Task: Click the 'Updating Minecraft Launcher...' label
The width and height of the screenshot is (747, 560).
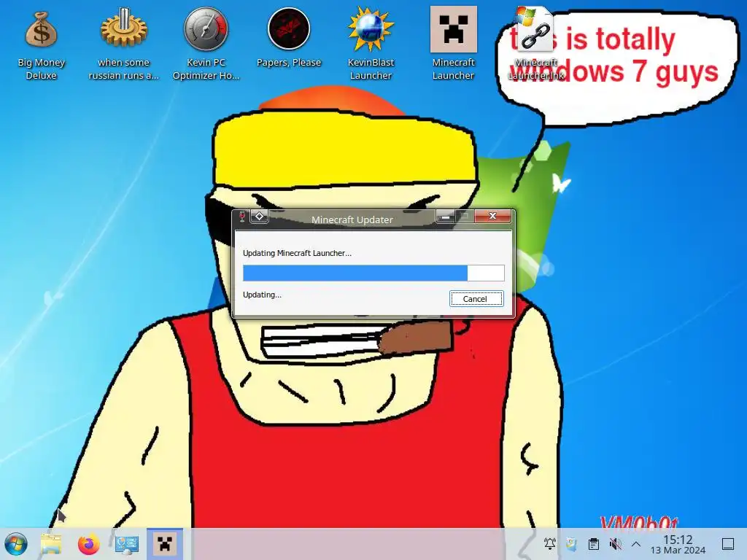Action: [x=297, y=253]
